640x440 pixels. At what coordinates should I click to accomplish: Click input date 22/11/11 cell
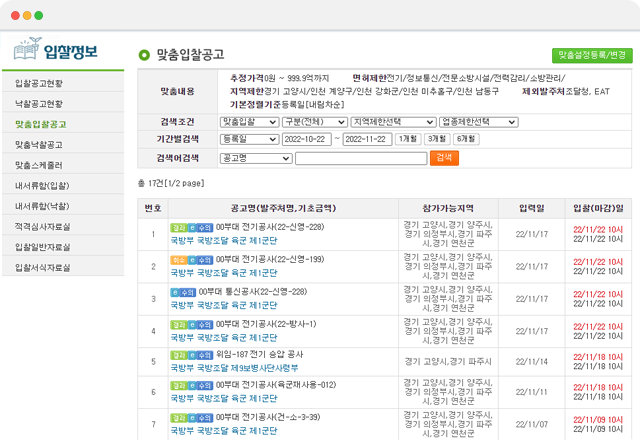(531, 392)
